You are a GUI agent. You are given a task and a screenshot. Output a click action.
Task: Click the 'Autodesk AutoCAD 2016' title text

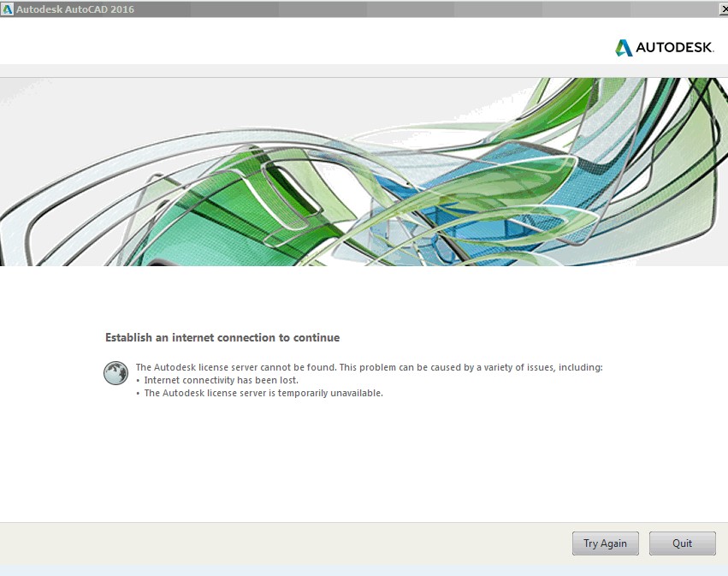pyautogui.click(x=75, y=9)
